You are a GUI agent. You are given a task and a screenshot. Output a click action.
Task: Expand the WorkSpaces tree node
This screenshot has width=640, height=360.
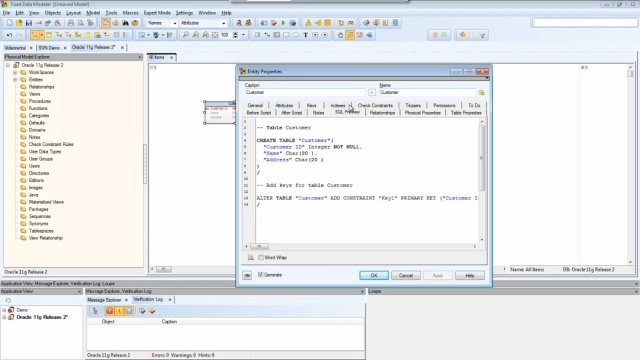point(15,73)
